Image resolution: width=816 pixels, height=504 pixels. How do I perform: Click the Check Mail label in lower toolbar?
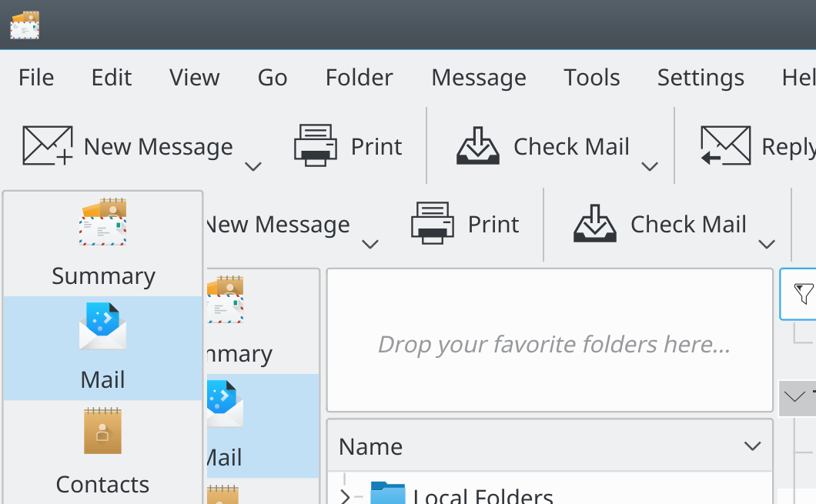click(x=688, y=225)
